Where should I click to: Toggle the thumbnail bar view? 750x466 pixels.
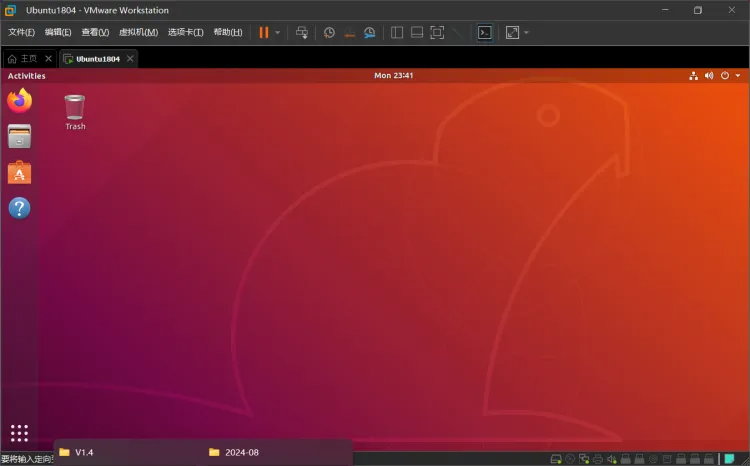[417, 33]
